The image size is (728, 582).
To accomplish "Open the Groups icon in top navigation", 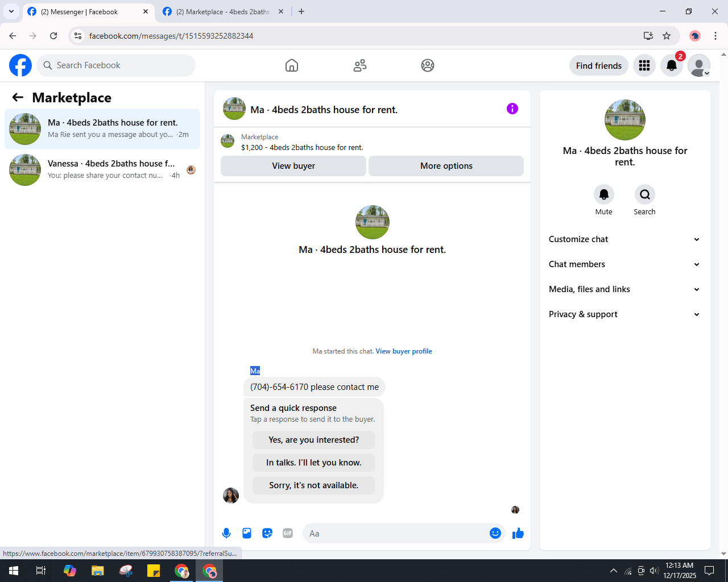I will tap(428, 65).
